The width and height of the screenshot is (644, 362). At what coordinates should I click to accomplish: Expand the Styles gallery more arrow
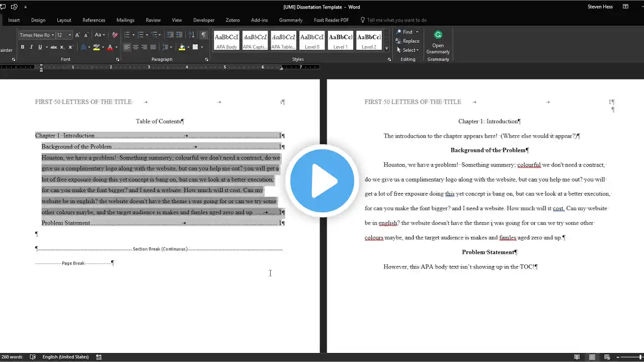(386, 48)
